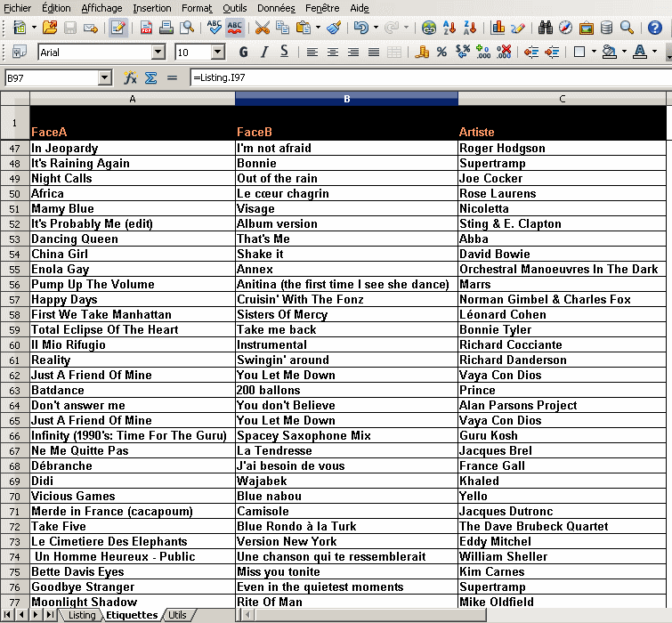Apply Currency number format
Screen dimensions: 672x623
[422, 53]
